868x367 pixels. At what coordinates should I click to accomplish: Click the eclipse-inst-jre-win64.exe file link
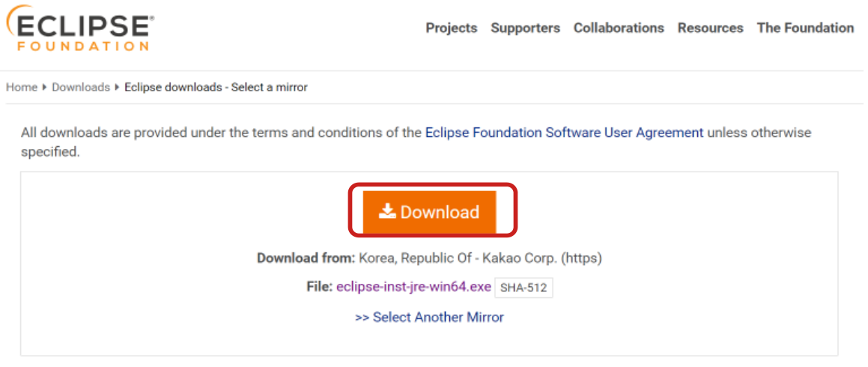[x=413, y=287]
